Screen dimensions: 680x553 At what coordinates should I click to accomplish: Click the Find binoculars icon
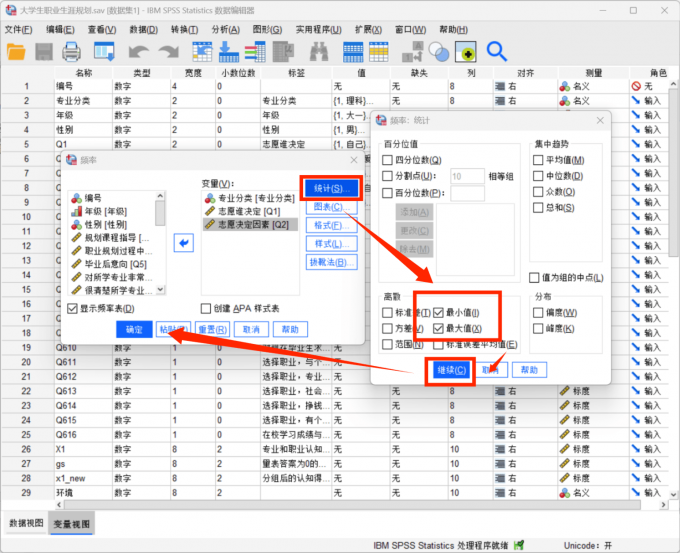tap(319, 52)
